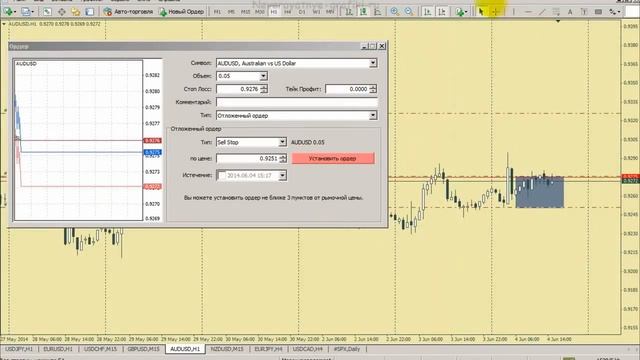
Task: Set chart type to bar chart
Action: pos(349,12)
